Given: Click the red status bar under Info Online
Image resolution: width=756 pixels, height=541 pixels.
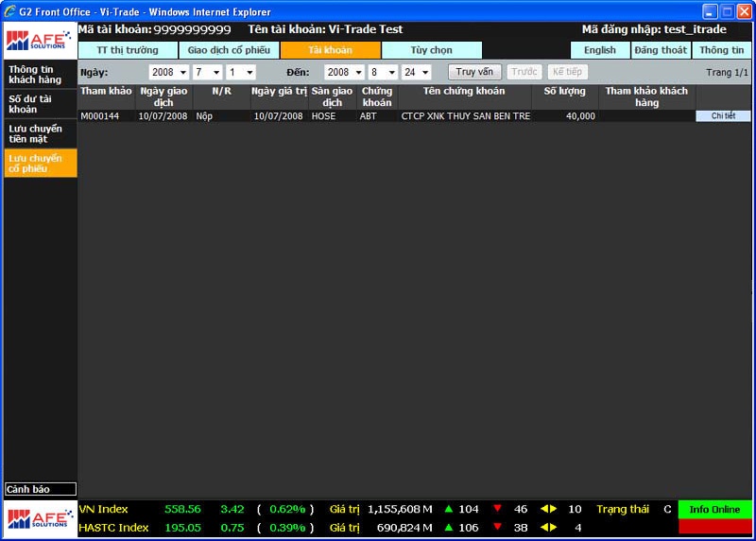Looking at the screenshot, I should (714, 527).
